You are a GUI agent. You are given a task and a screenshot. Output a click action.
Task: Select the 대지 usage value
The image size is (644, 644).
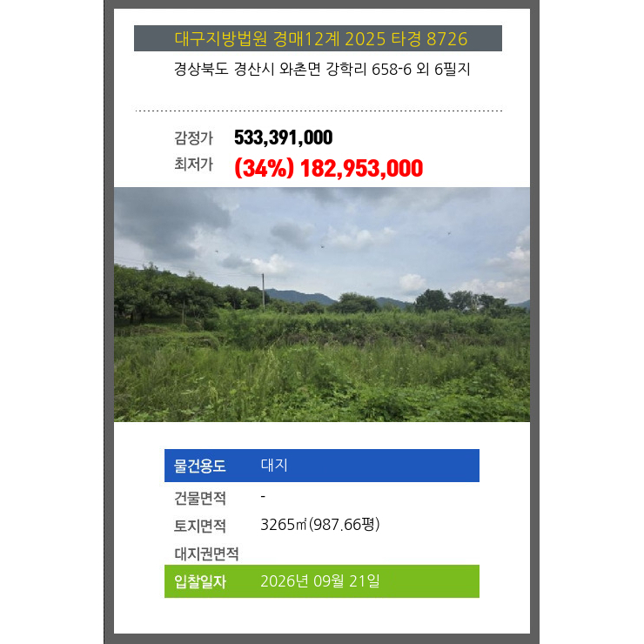274,465
